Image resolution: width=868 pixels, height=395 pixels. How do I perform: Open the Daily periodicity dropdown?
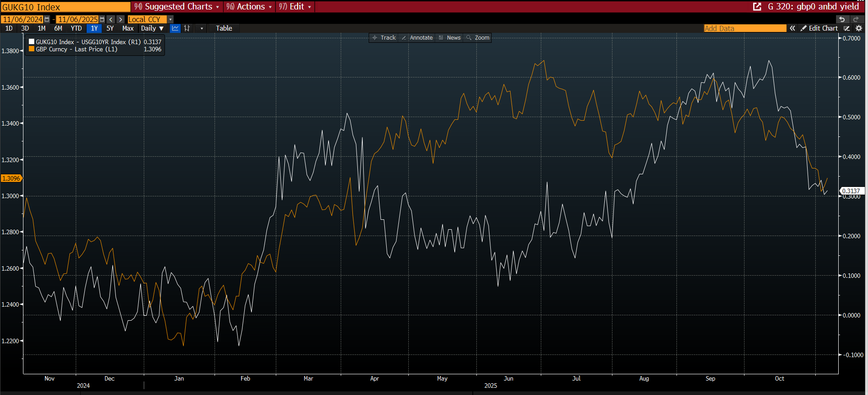tap(152, 28)
